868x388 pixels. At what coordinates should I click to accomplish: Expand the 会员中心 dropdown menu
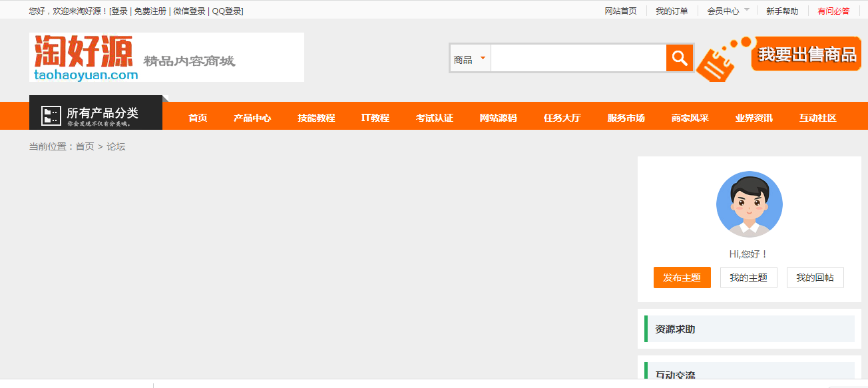pos(728,11)
